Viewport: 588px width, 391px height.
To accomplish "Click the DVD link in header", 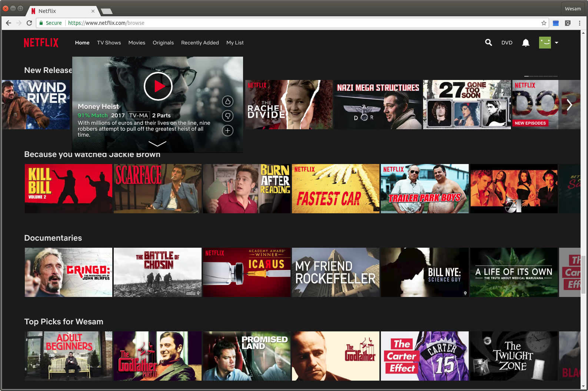I will 506,43.
